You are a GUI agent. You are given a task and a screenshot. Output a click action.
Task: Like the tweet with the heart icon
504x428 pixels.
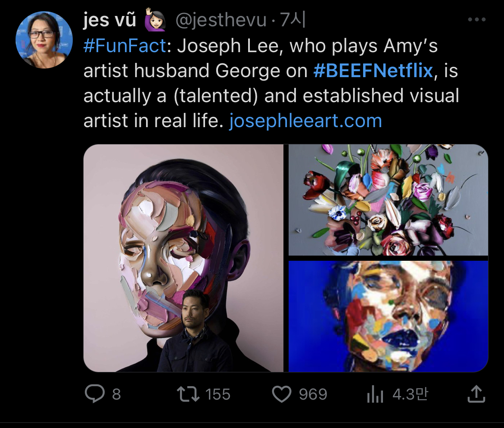[x=282, y=394]
